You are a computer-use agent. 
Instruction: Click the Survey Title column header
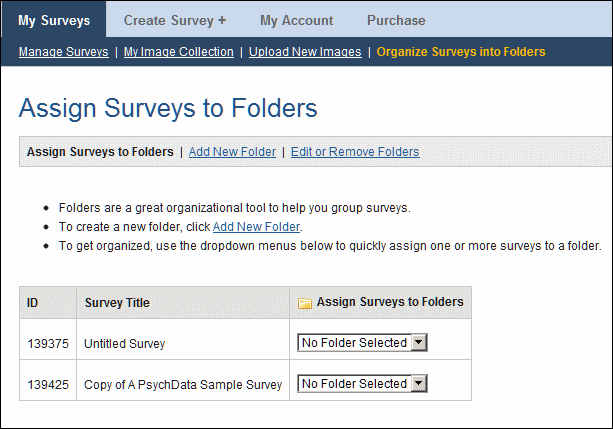point(117,303)
